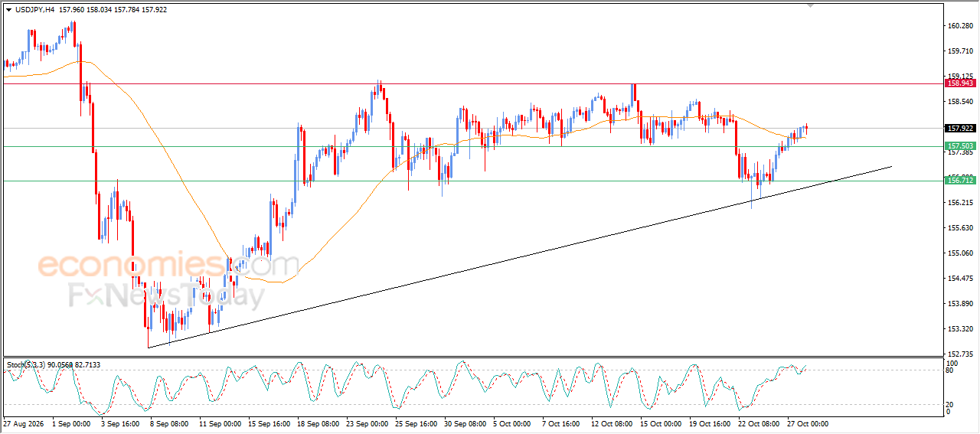Click the 1 Sep 00:00 time label
Screen dimensions: 980x434
point(70,423)
